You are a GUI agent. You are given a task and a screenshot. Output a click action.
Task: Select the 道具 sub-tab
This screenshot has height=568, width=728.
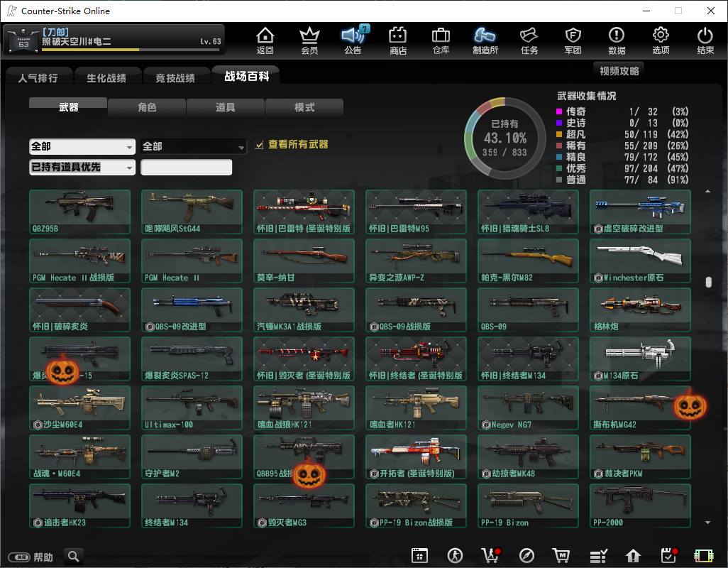point(225,107)
